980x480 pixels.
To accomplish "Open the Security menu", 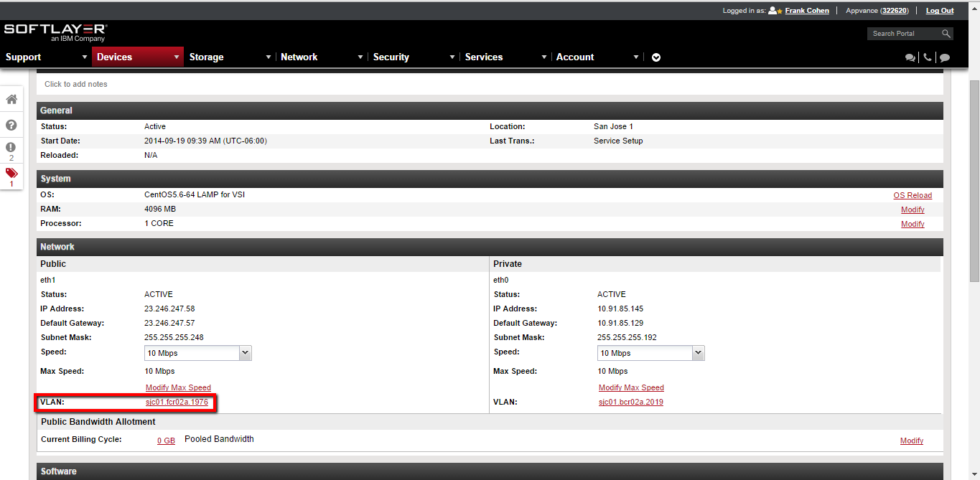I will click(x=391, y=57).
